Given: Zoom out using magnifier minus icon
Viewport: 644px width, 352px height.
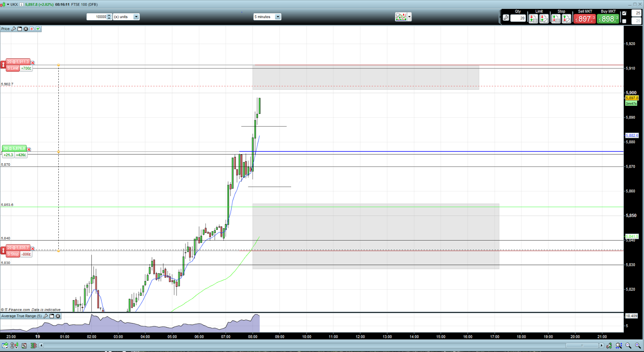Looking at the screenshot, I should [x=628, y=346].
